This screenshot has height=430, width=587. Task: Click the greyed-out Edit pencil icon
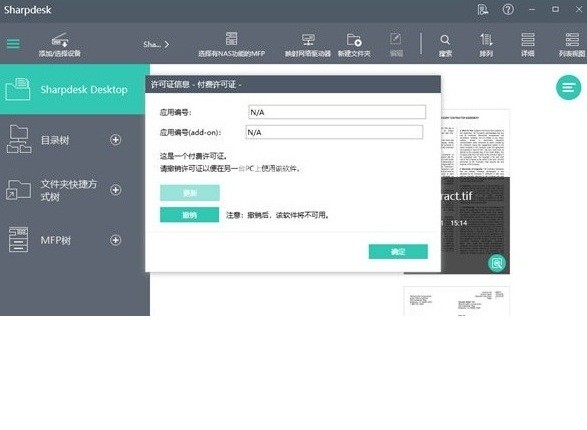(x=396, y=39)
